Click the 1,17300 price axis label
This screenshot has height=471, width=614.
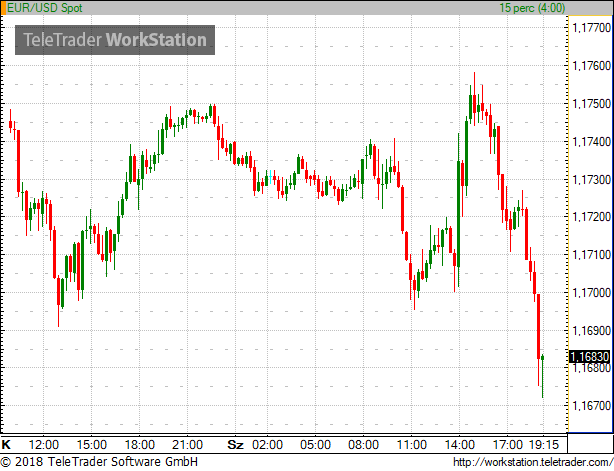[x=591, y=180]
